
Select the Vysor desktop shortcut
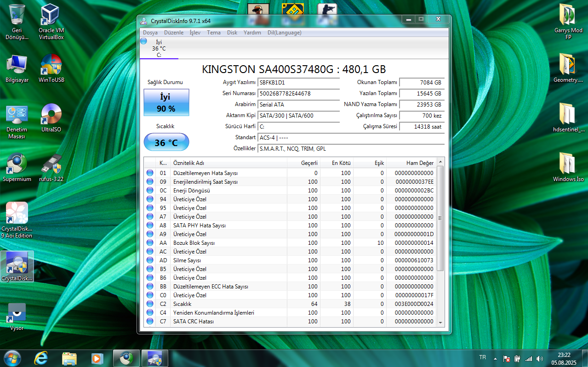pyautogui.click(x=17, y=316)
